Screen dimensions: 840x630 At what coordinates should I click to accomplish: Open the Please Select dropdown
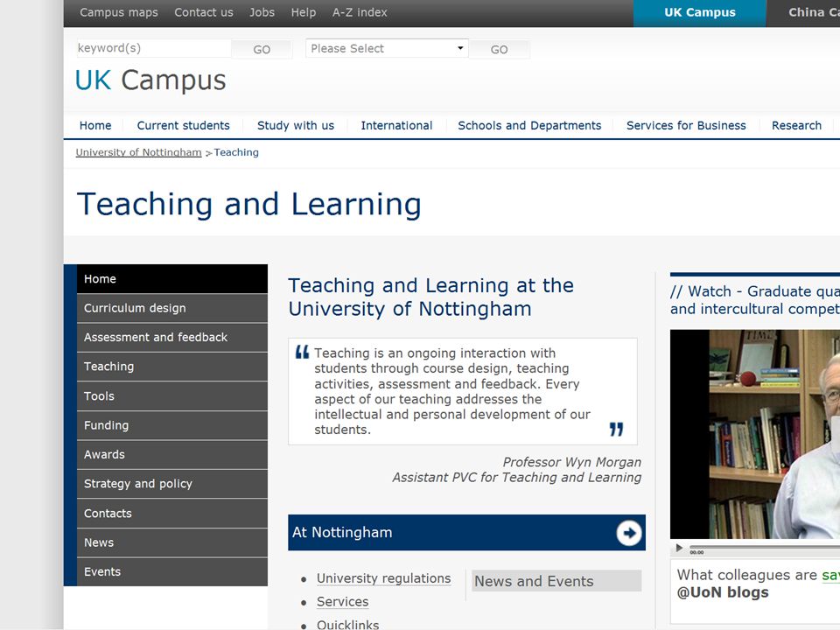[387, 48]
